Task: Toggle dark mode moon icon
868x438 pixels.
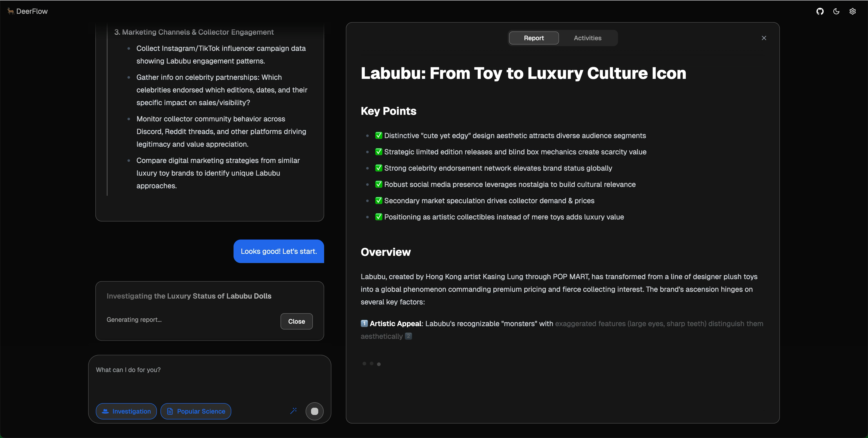Action: coord(836,12)
